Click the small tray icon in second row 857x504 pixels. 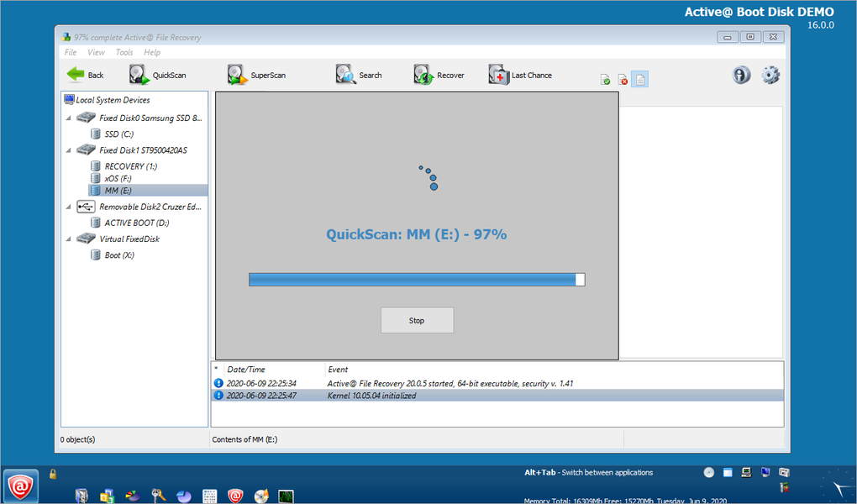(x=784, y=486)
